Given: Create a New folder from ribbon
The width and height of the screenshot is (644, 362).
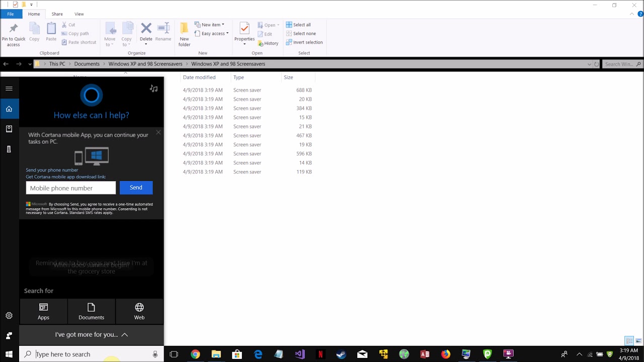Looking at the screenshot, I should 184,34.
